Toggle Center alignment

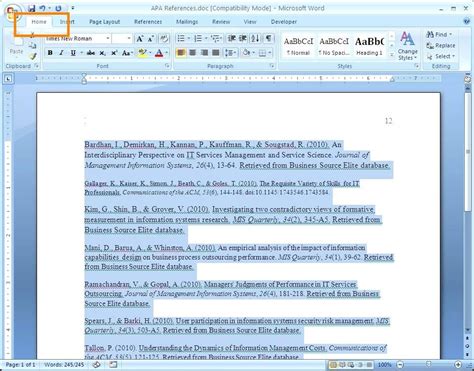[x=193, y=53]
